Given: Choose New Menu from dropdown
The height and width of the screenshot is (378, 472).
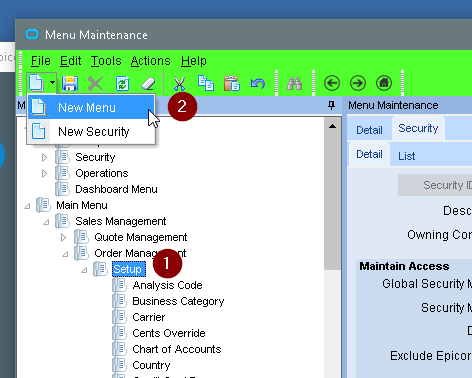Looking at the screenshot, I should click(91, 107).
